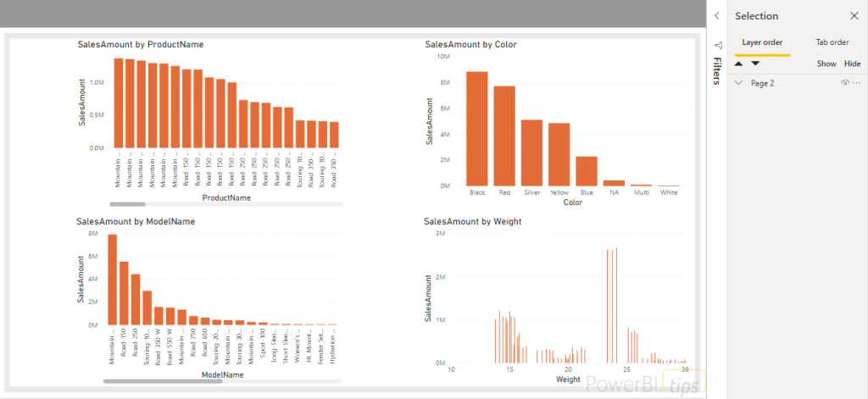Screen dimensions: 868x399
Task: Switch to the Layer order tab
Action: tap(762, 42)
